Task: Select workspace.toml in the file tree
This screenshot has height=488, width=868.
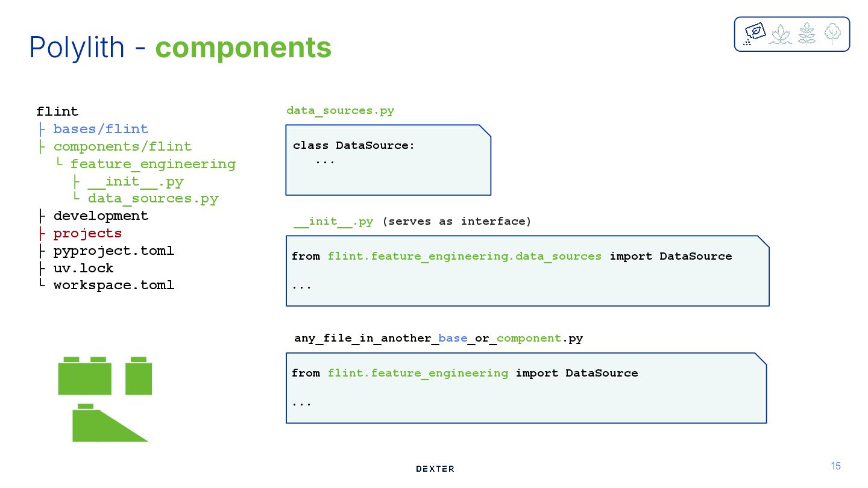Action: [x=113, y=285]
